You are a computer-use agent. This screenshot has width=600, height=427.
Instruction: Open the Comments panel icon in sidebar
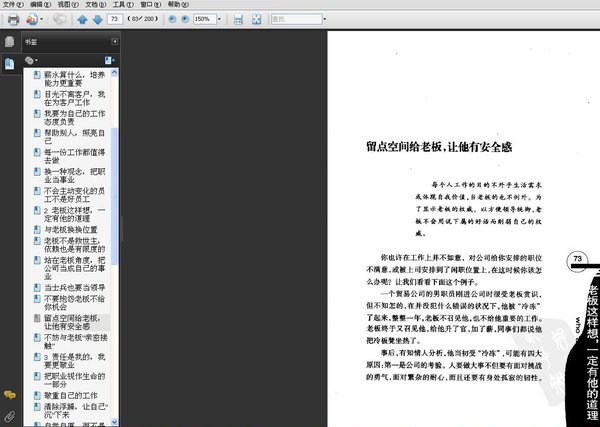pos(10,395)
